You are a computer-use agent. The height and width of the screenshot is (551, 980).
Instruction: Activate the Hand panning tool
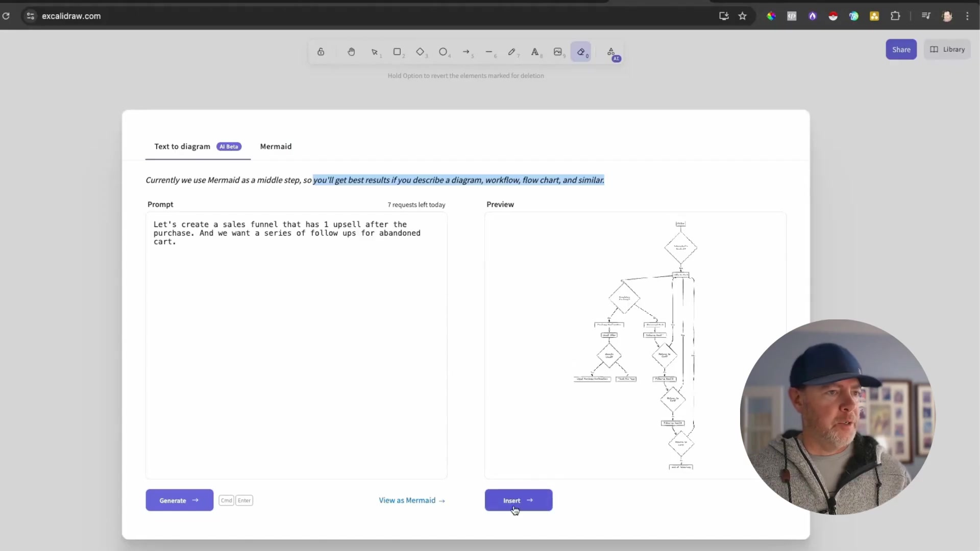click(x=351, y=52)
